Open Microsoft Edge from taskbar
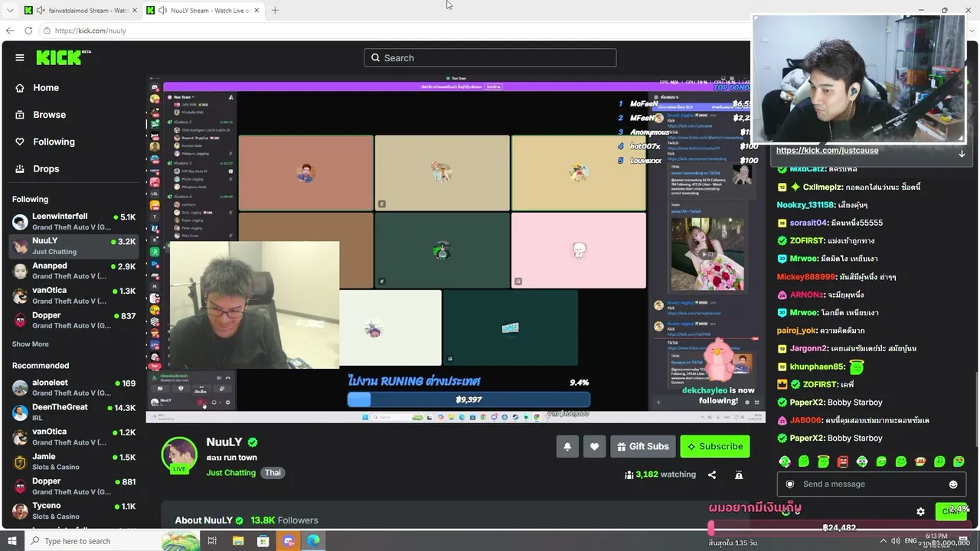 click(314, 541)
